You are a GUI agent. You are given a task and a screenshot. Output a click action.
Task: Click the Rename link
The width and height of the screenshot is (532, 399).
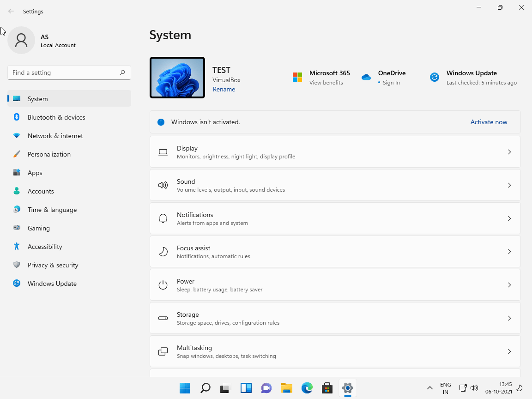224,89
